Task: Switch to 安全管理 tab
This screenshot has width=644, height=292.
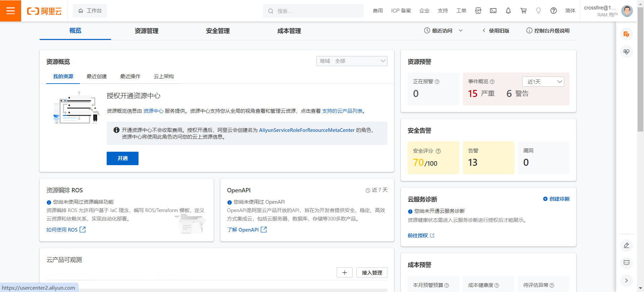Action: click(218, 31)
